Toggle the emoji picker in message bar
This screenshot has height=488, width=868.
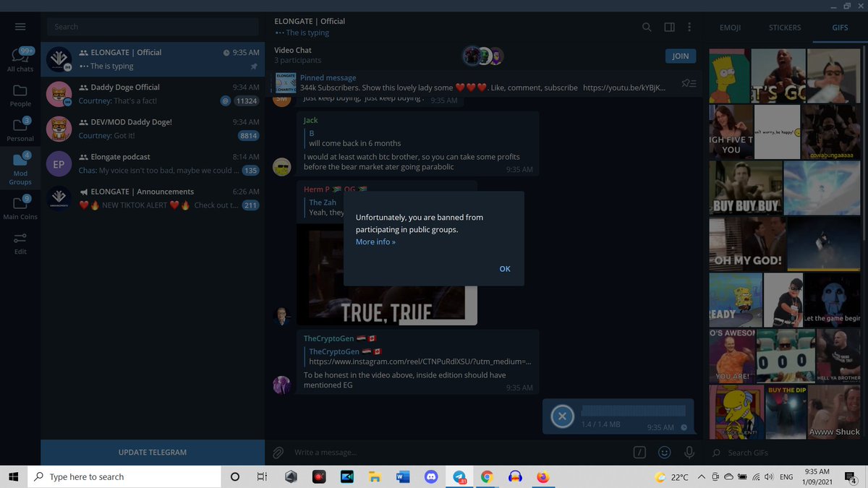click(664, 452)
